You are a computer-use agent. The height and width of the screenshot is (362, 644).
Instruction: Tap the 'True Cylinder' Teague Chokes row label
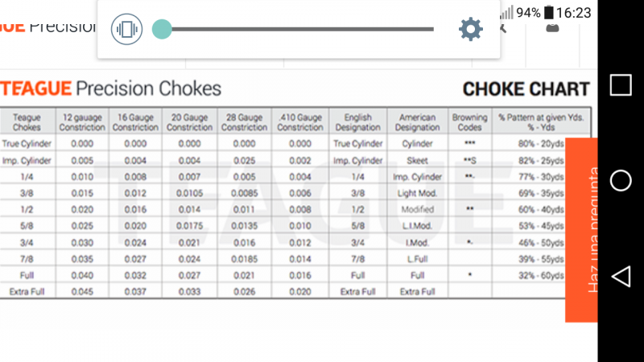(x=26, y=143)
